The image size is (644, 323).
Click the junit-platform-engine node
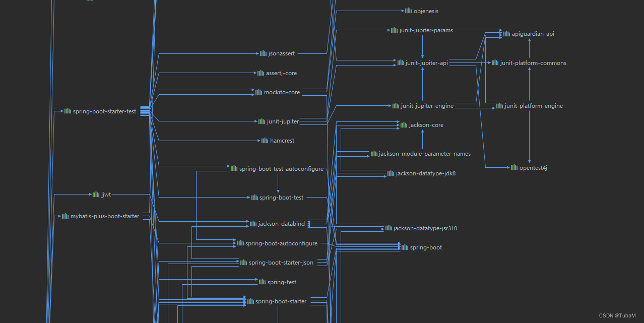point(530,105)
